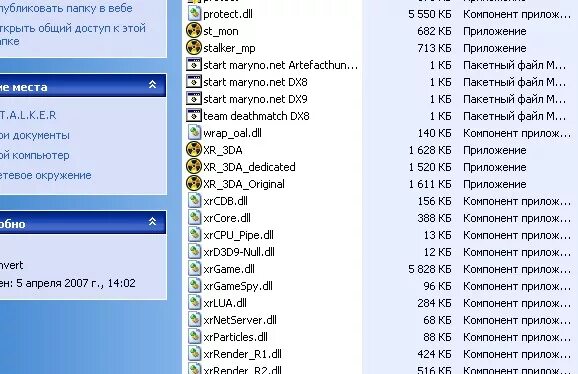578x374 pixels.
Task: Select the XR_3DA application icon
Action: coord(194,150)
